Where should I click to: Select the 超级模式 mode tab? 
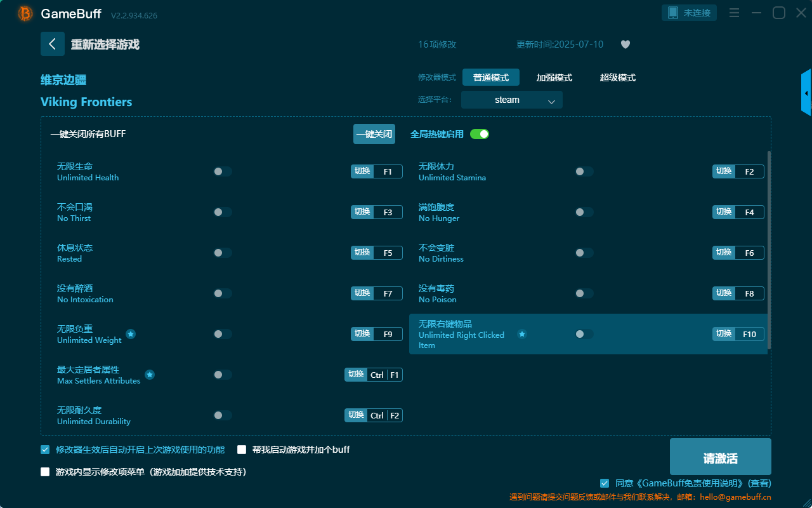(x=617, y=77)
